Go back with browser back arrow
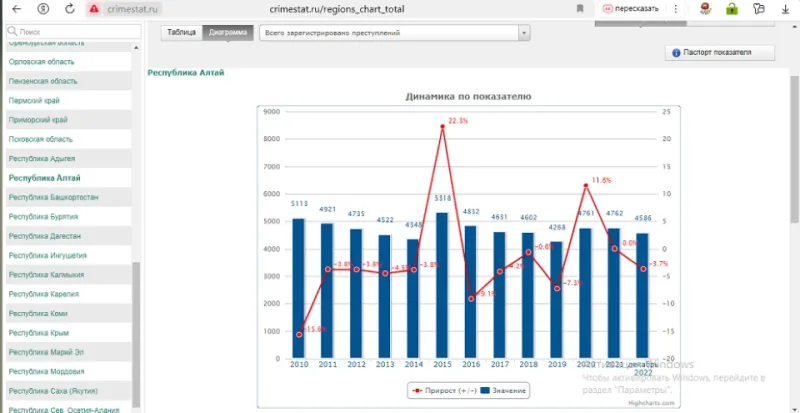This screenshot has height=413, width=800. point(16,9)
